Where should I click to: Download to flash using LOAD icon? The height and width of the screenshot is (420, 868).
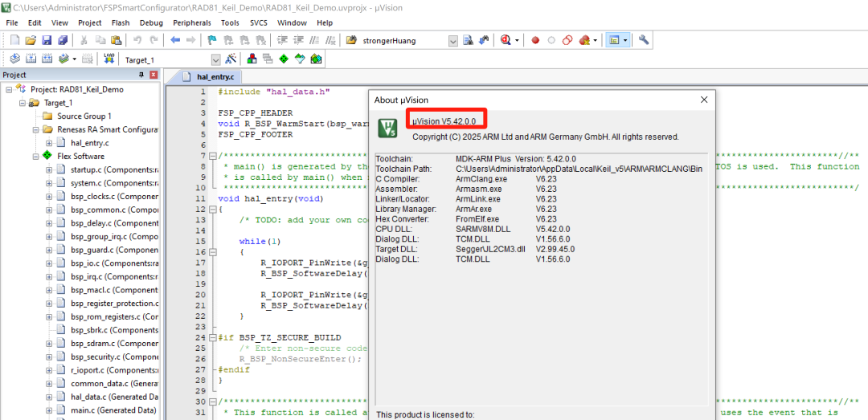[109, 59]
